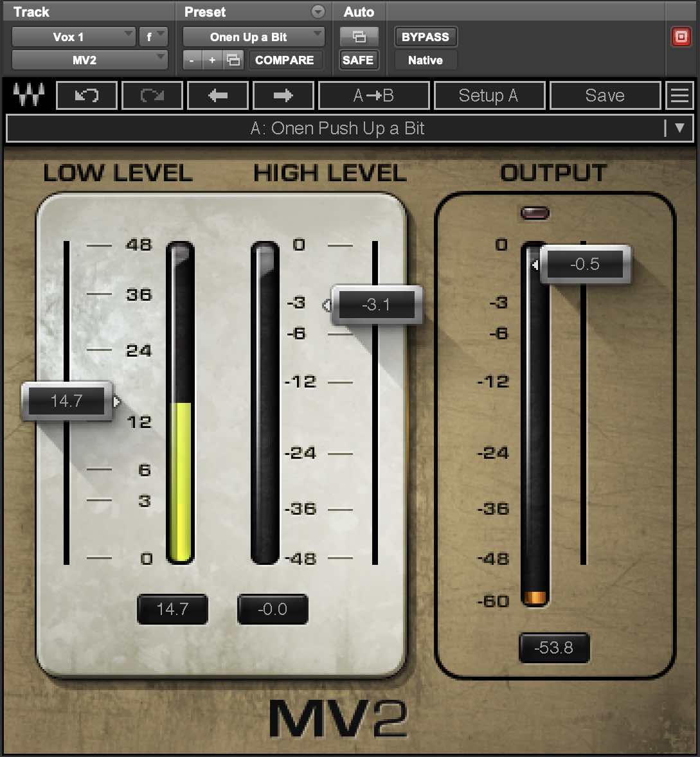Click the Native format button
This screenshot has width=700, height=757.
(x=426, y=60)
